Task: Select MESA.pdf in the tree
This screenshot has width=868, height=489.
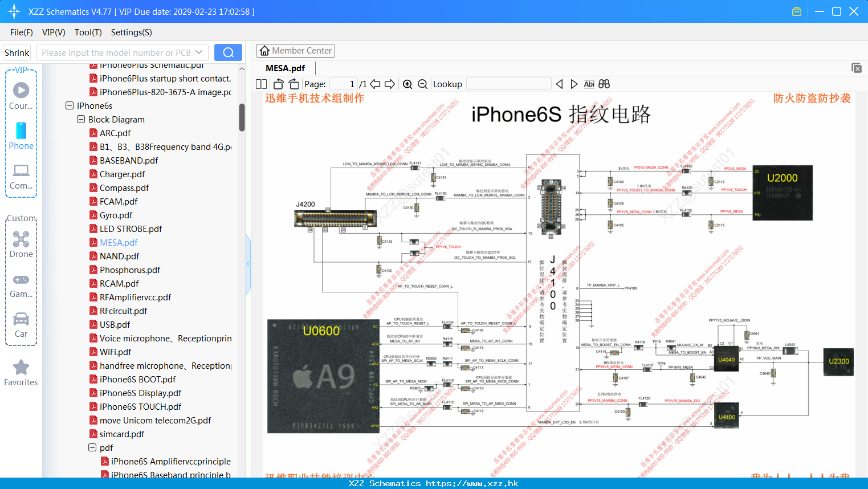Action: (119, 242)
